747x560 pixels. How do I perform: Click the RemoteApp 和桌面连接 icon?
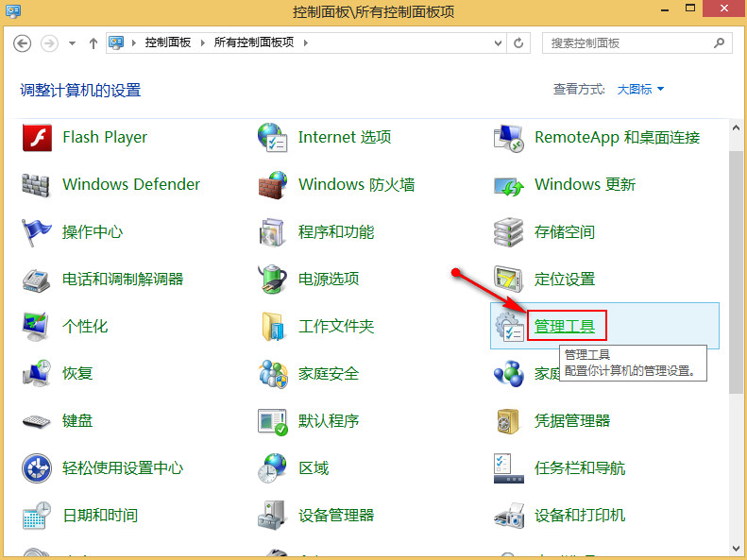click(509, 138)
